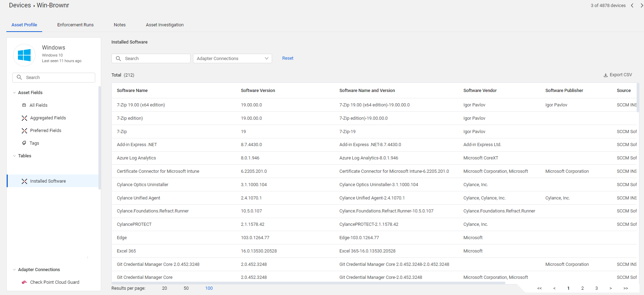Go to results page 1

coord(568,288)
